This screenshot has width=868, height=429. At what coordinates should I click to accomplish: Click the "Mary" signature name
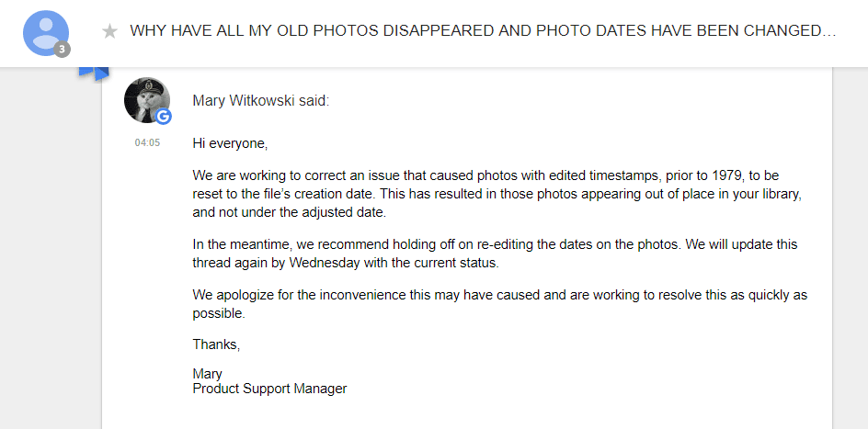207,374
